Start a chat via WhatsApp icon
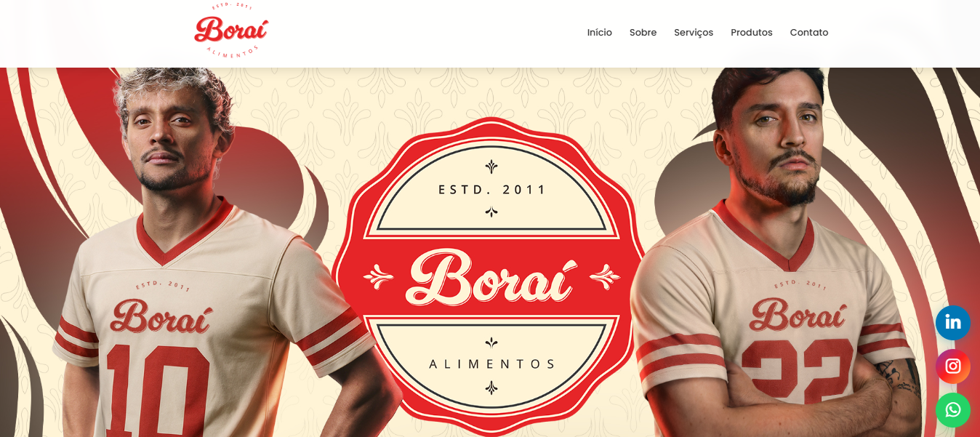The image size is (980, 437). pyautogui.click(x=952, y=410)
